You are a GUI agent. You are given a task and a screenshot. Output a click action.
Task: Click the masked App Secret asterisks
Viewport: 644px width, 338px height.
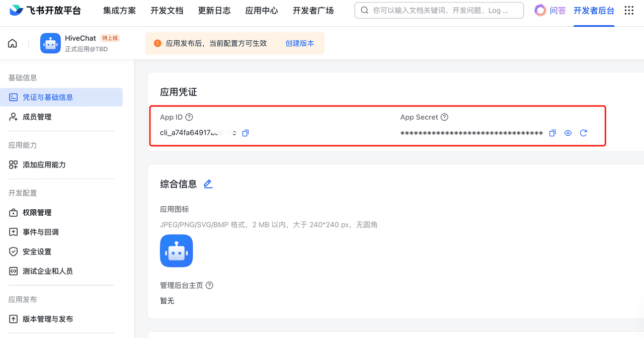point(471,133)
